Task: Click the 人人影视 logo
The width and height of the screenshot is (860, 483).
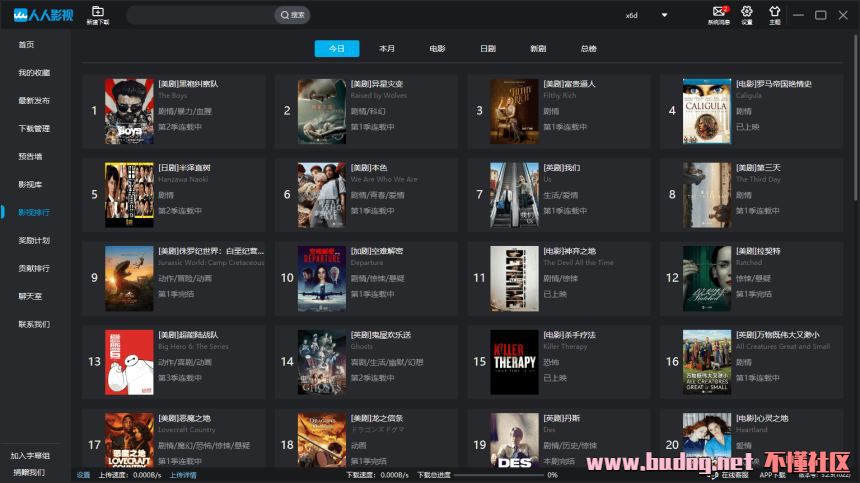Action: [43, 15]
